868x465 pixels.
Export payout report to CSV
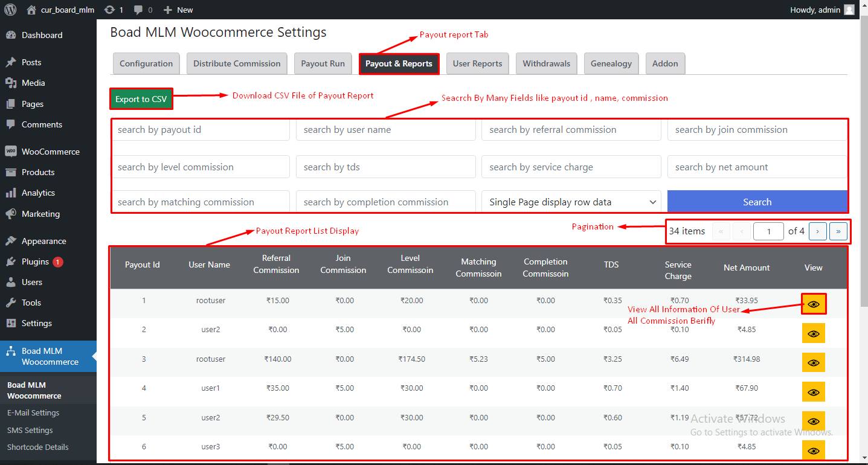click(141, 98)
